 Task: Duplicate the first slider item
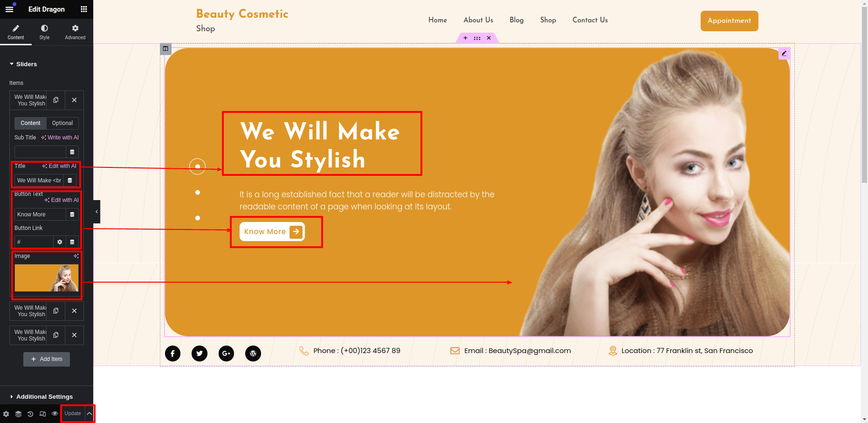[x=56, y=100]
